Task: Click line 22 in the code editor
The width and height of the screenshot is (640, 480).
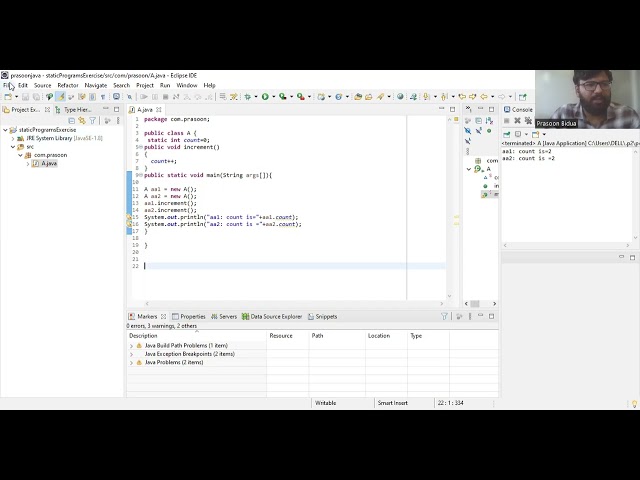Action: [x=294, y=266]
